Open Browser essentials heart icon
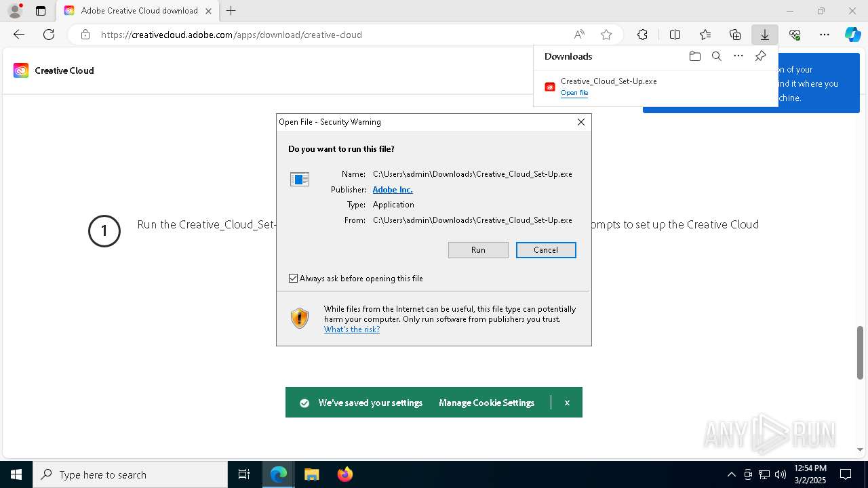 pos(795,35)
